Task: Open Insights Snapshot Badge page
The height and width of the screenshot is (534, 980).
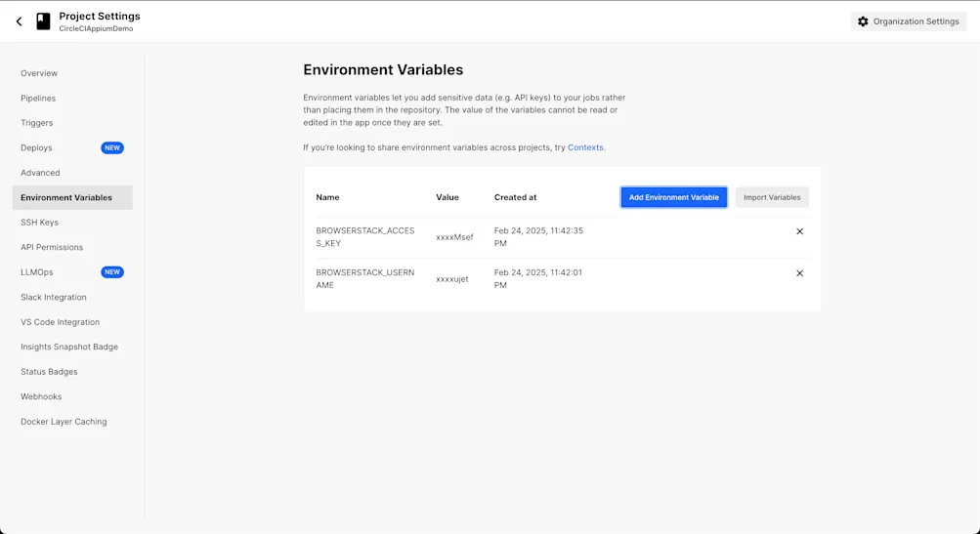Action: pyautogui.click(x=69, y=347)
